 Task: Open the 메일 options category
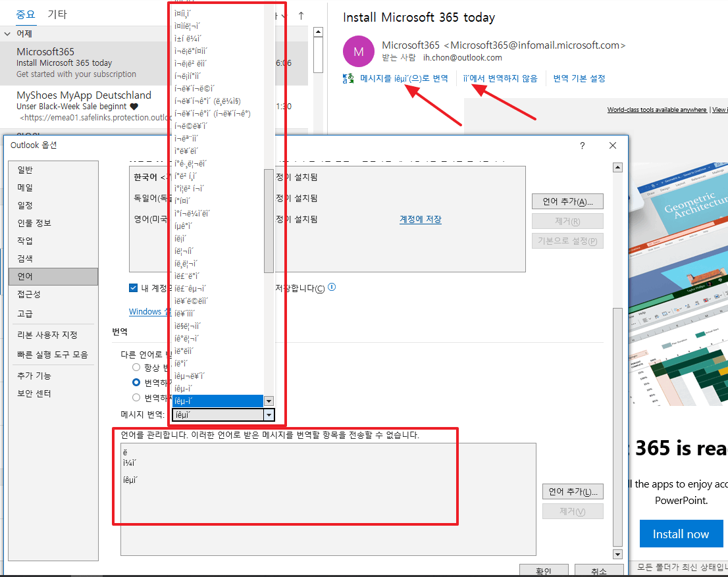click(53, 188)
